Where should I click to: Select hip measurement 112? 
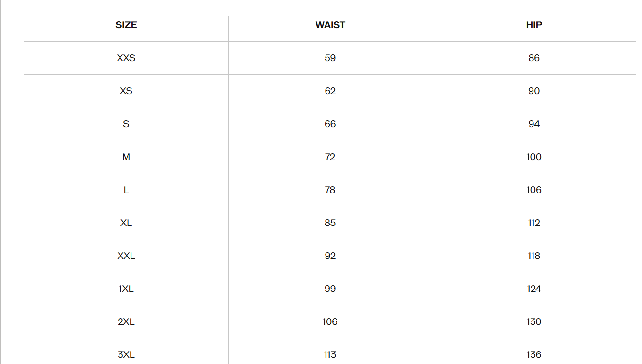tap(534, 223)
